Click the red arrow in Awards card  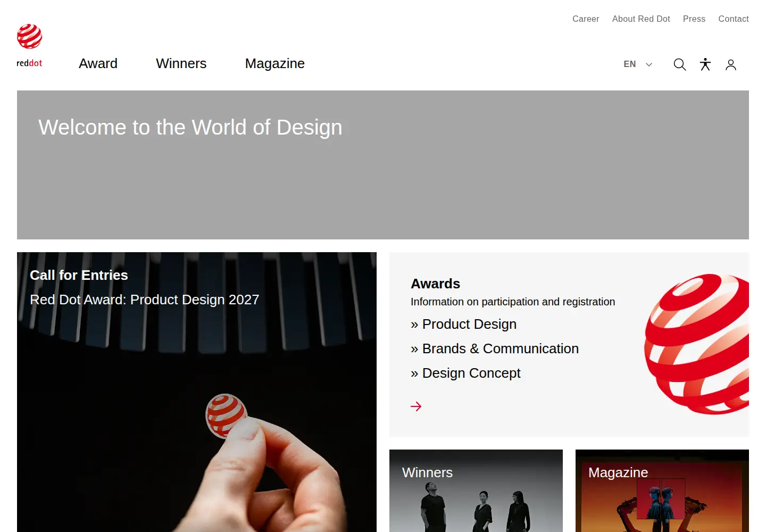[416, 406]
